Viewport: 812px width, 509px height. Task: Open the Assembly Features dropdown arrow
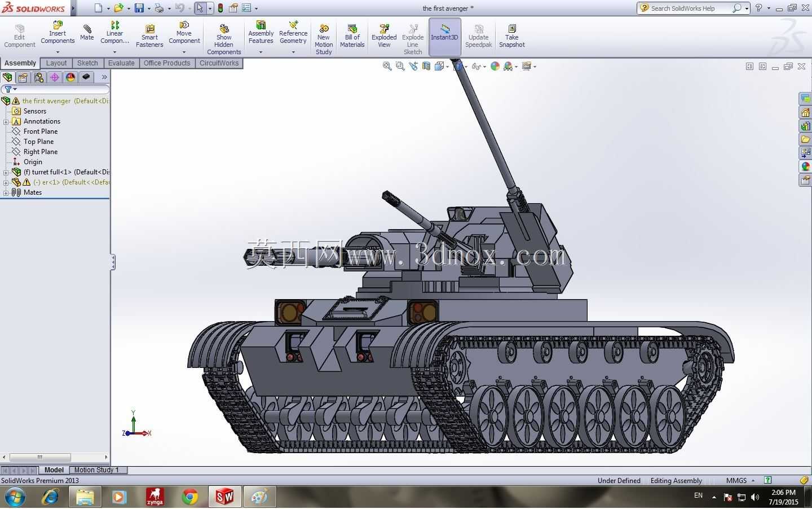[x=261, y=52]
